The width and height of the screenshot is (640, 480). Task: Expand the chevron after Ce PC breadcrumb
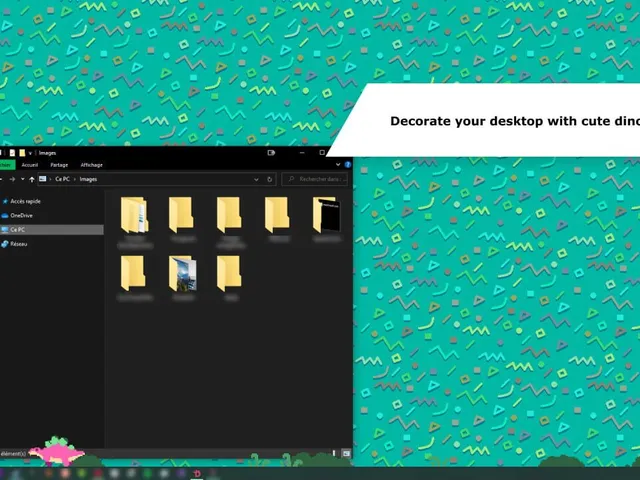click(75, 179)
